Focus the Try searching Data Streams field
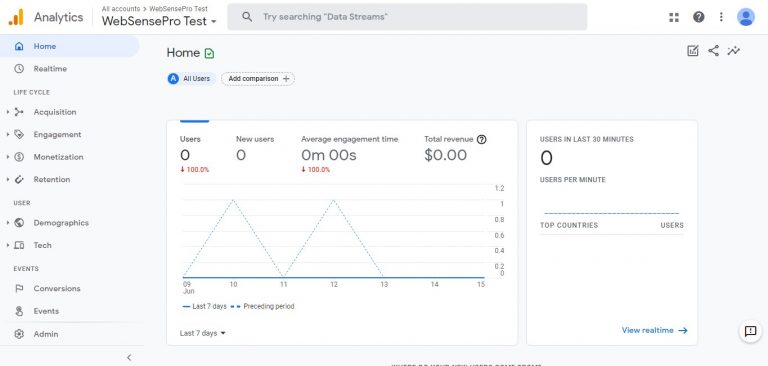Screen dimensions: 768x366 tap(407, 17)
